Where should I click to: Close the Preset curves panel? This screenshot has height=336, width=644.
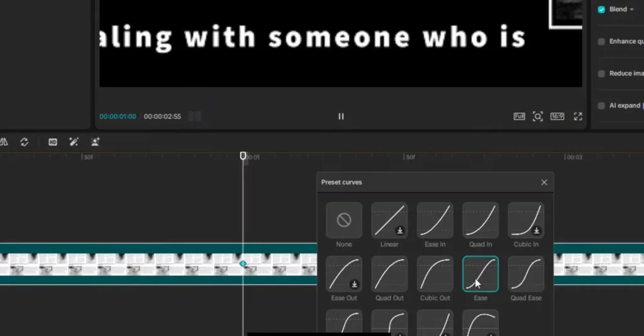click(544, 182)
